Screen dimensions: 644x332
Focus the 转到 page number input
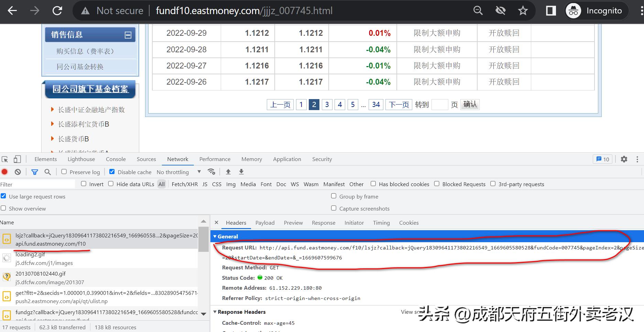pyautogui.click(x=440, y=105)
